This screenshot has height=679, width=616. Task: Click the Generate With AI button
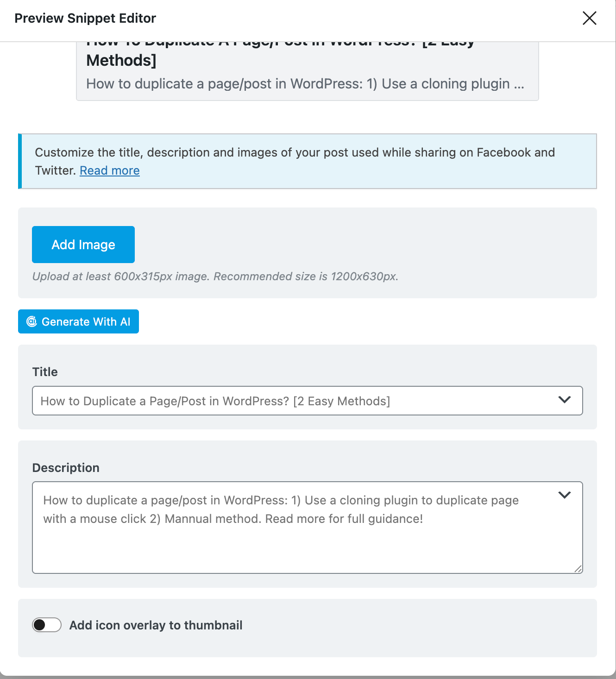click(78, 321)
